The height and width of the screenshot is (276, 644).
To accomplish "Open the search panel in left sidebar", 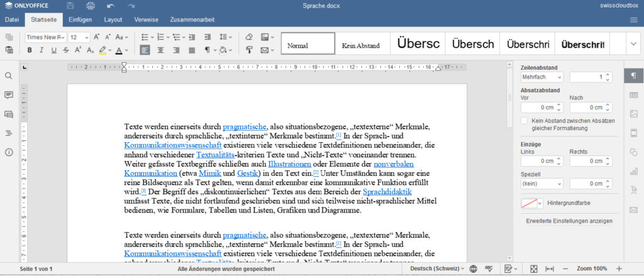I will pyautogui.click(x=9, y=76).
